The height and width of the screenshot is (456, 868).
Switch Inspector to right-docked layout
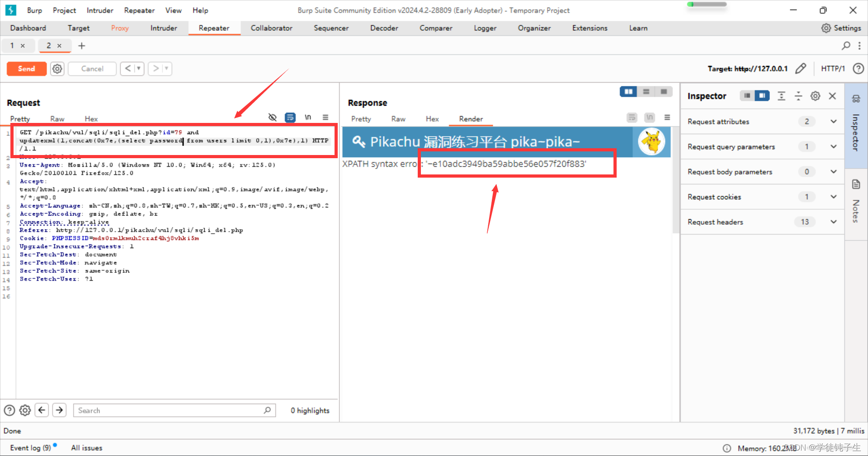[762, 96]
